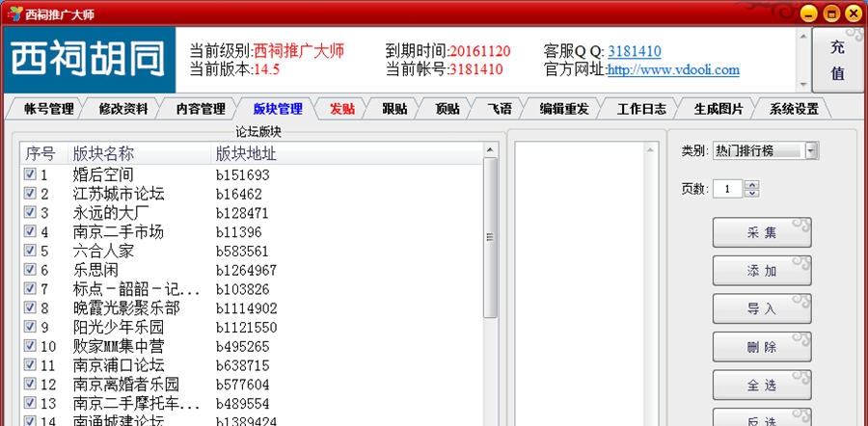Click the 添加 button
Image resolution: width=868 pixels, height=426 pixels.
[762, 271]
